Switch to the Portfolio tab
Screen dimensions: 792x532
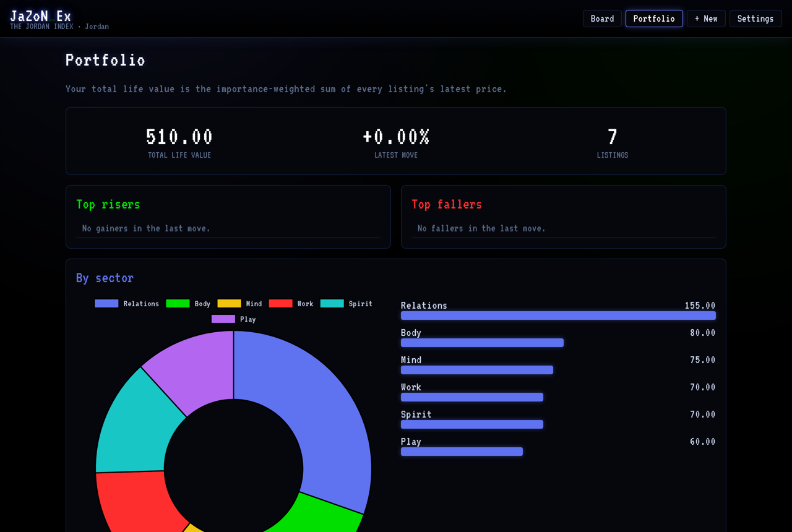click(654, 19)
